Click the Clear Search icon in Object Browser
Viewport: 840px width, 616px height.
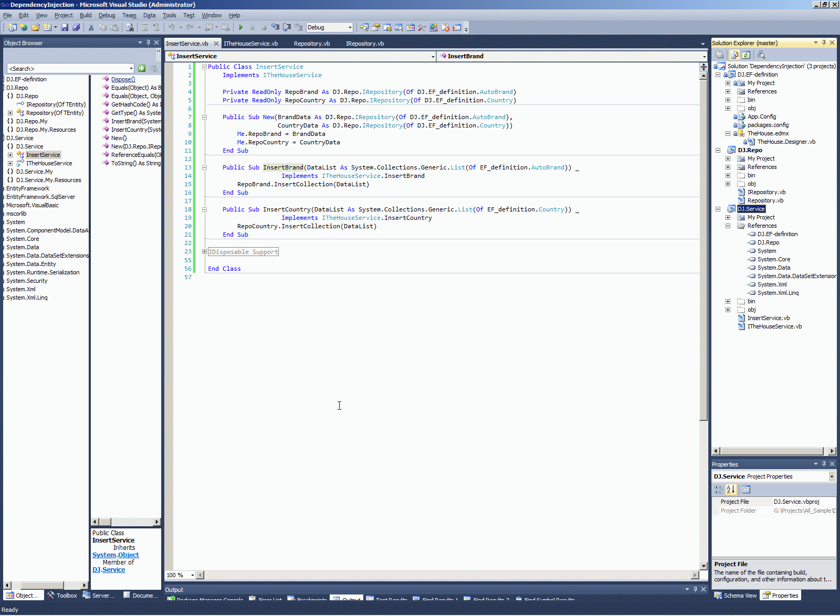coord(154,68)
